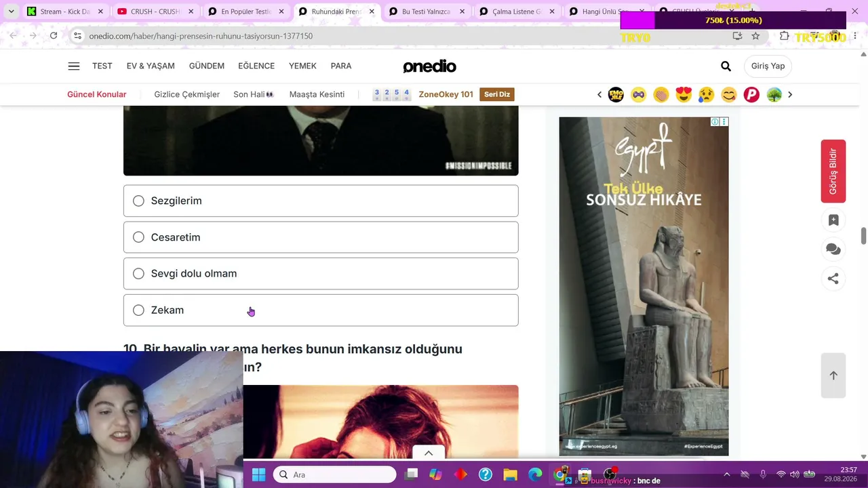Open the Gizlice Çekmişler topic link
Screen dimensions: 868x488
pos(187,94)
